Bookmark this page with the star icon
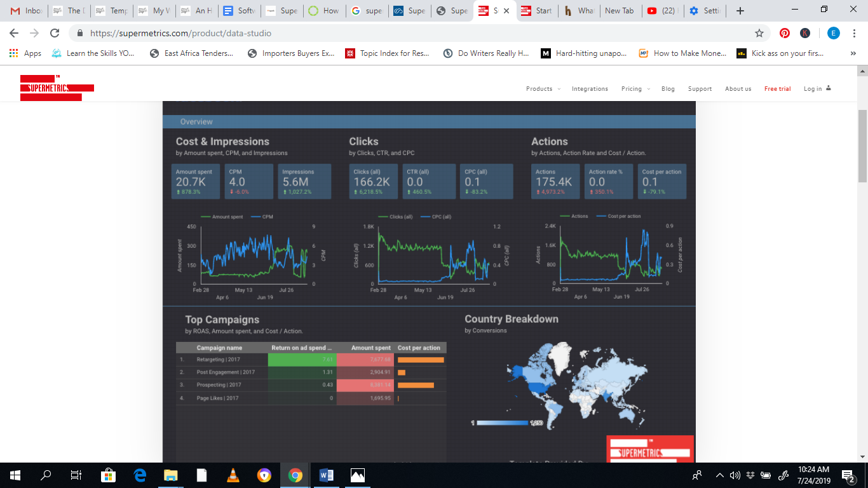 [x=759, y=33]
